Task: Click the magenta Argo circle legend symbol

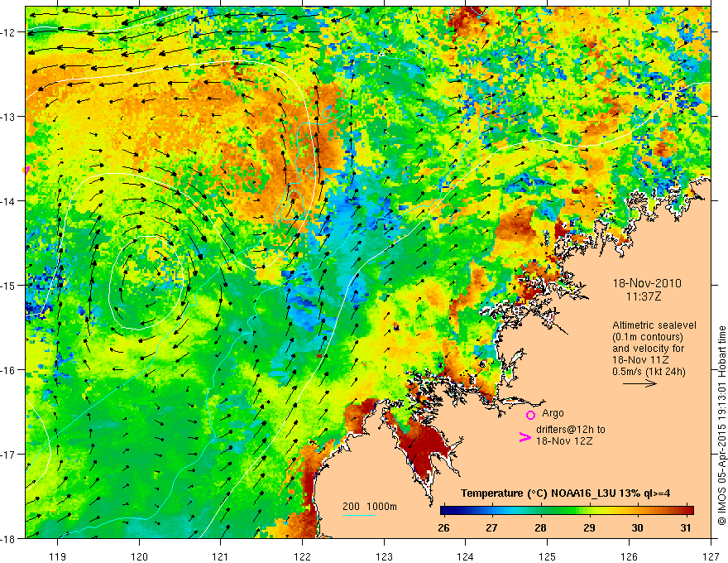Action: tap(530, 415)
